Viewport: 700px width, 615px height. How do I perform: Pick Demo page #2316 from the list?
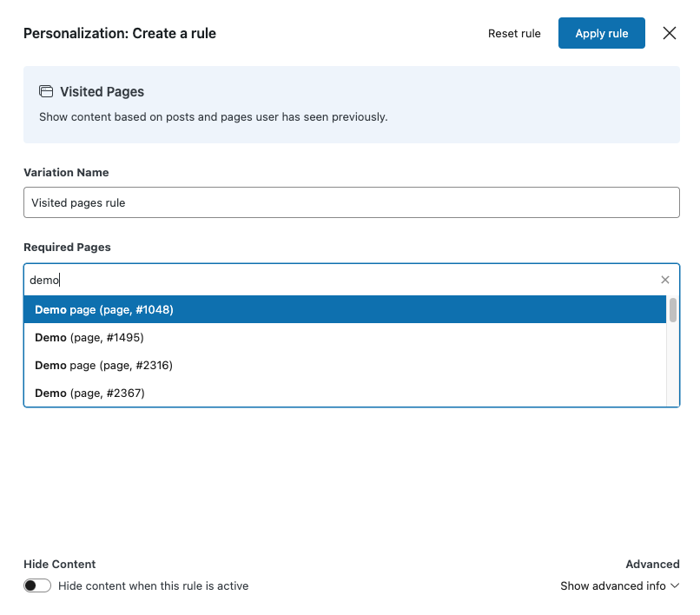104,366
